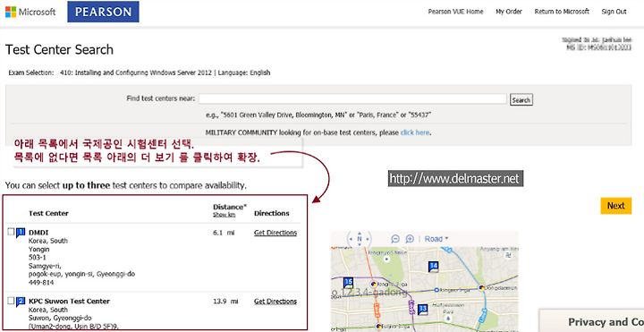This screenshot has height=332, width=644.
Task: Click the Privacy and Cookies banner
Action: point(591,321)
